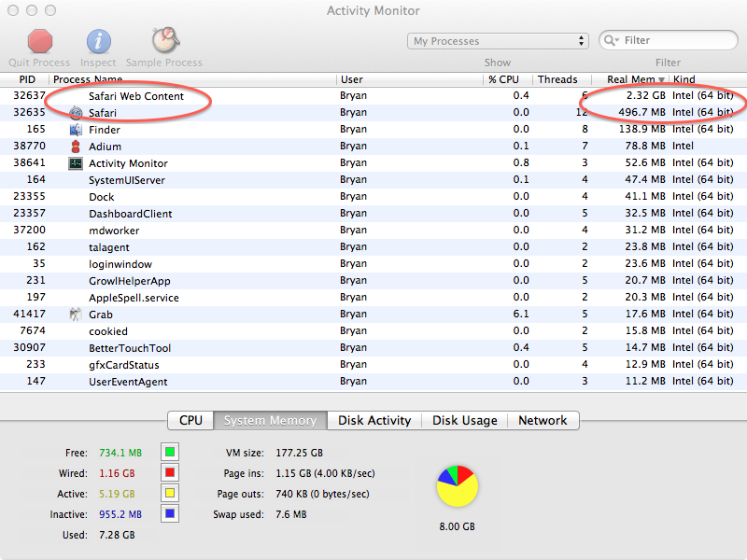
Task: Click the 1.16 GB Wired value
Action: (x=117, y=473)
